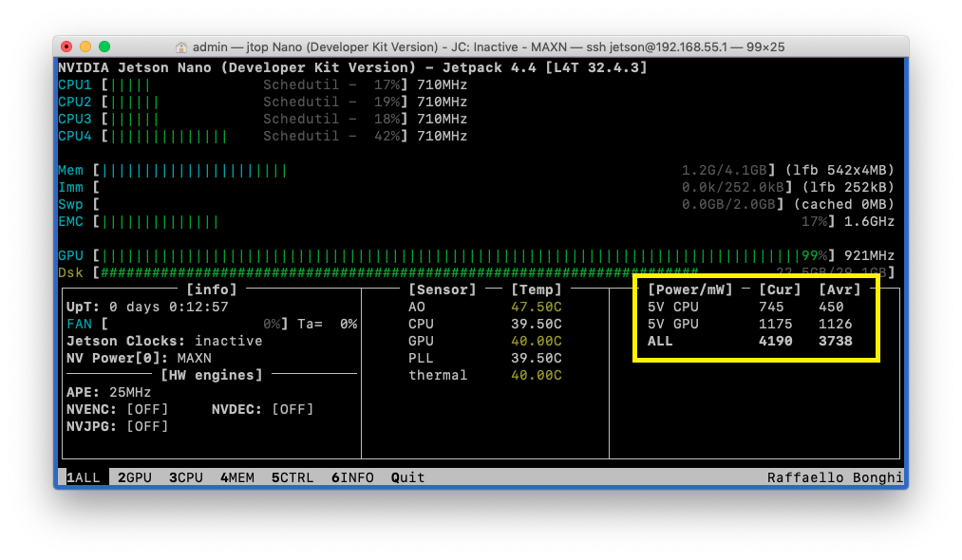Click the CPU4 42% Schedutil text
The image size is (962, 560).
tap(331, 136)
